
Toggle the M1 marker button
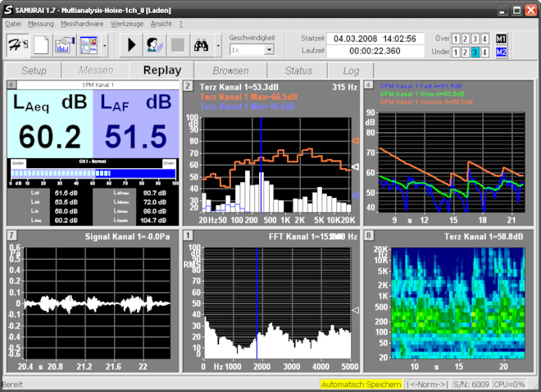pos(501,39)
